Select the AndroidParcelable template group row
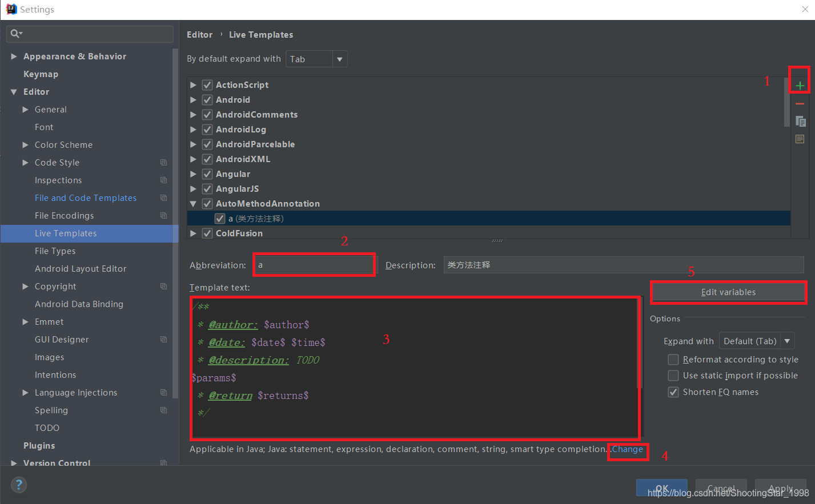Image resolution: width=815 pixels, height=504 pixels. click(489, 144)
